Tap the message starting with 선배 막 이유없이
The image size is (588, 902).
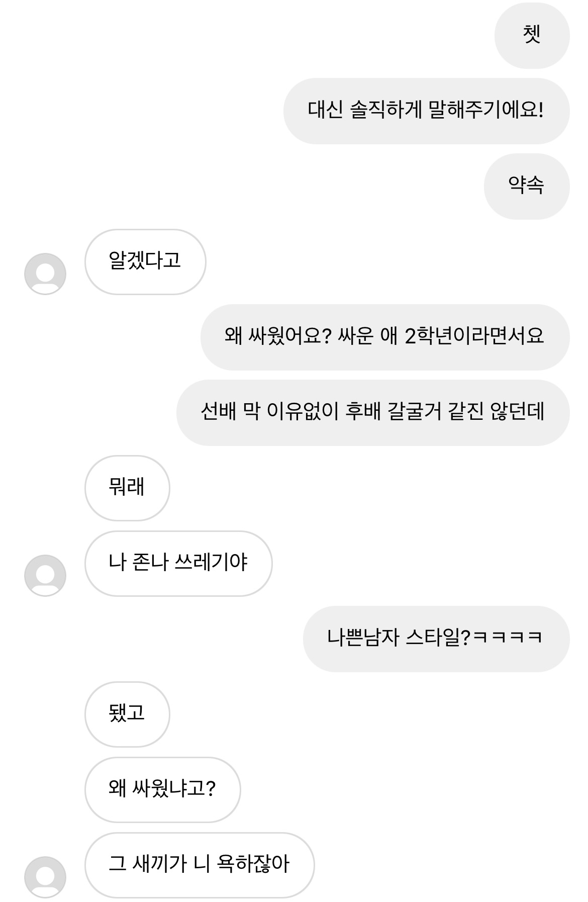(372, 412)
